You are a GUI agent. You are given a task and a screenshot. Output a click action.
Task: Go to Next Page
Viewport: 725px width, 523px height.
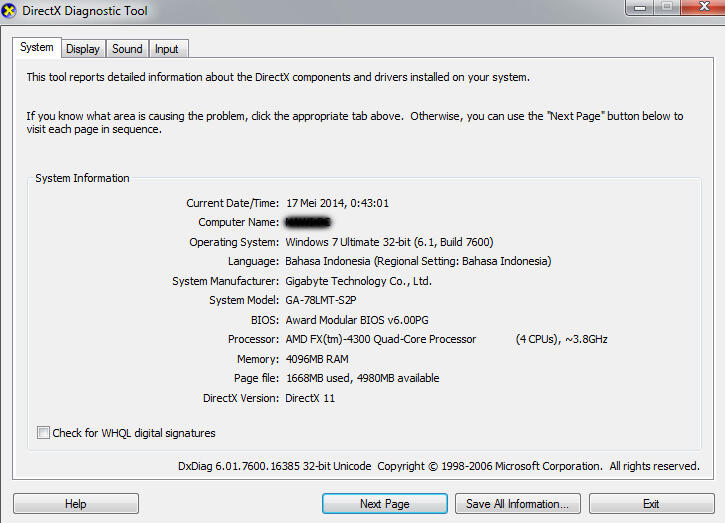(x=385, y=504)
